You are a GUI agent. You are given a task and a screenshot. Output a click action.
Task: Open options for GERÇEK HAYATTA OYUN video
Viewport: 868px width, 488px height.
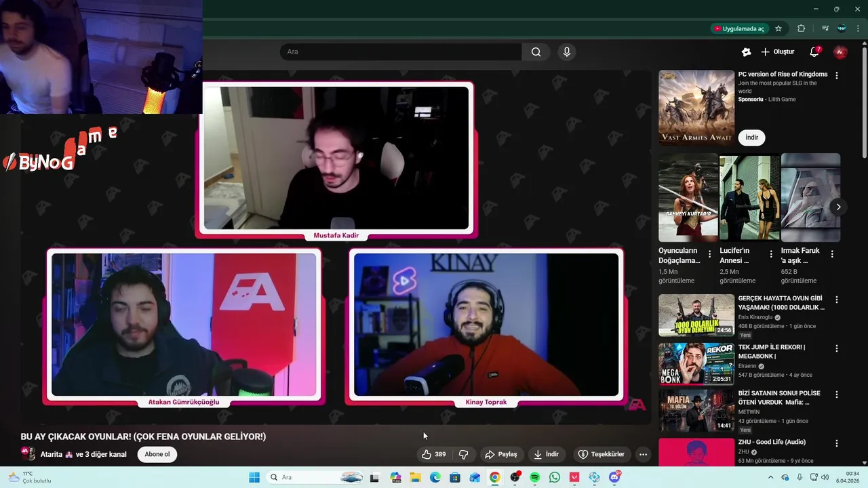pyautogui.click(x=836, y=300)
